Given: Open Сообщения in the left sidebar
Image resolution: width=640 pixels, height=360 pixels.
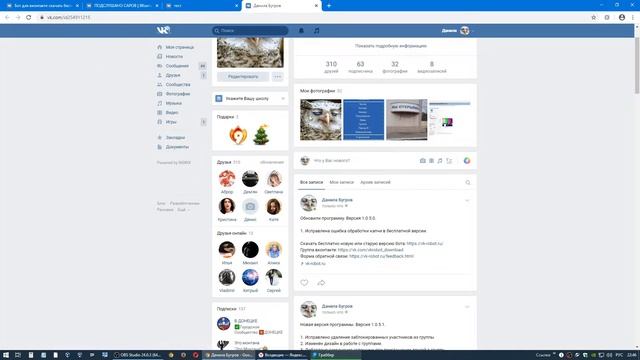Looking at the screenshot, I should pyautogui.click(x=177, y=66).
